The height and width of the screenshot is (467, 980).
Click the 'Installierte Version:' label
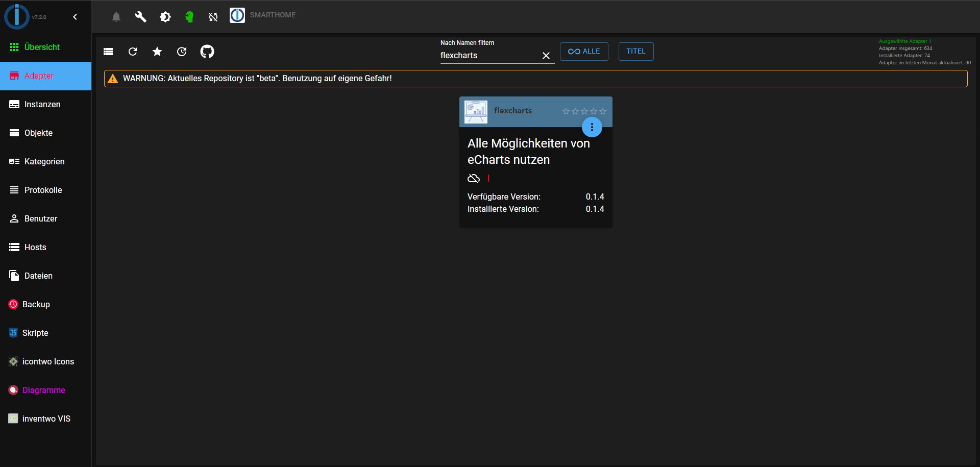click(503, 209)
